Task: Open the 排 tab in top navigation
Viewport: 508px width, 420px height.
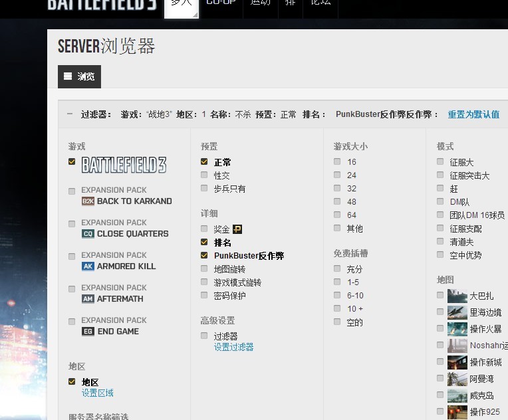Action: click(291, 3)
